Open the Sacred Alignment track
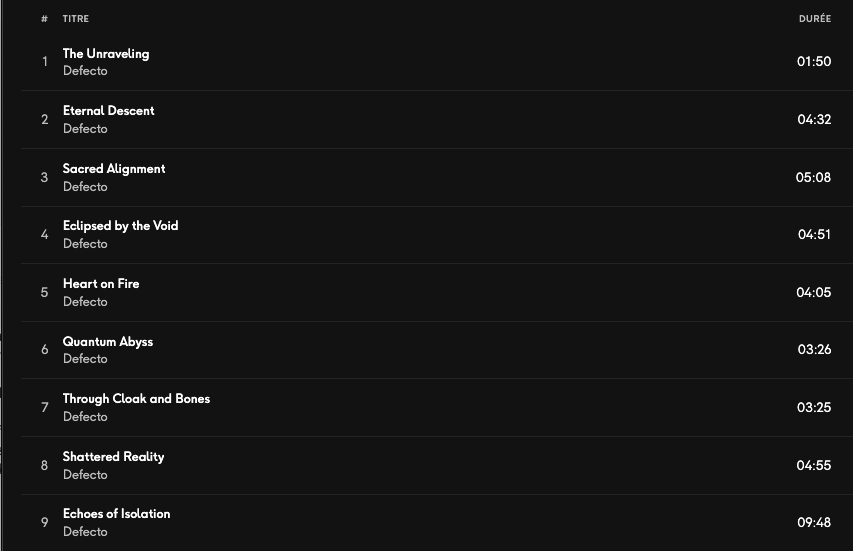The image size is (853, 551). point(114,169)
